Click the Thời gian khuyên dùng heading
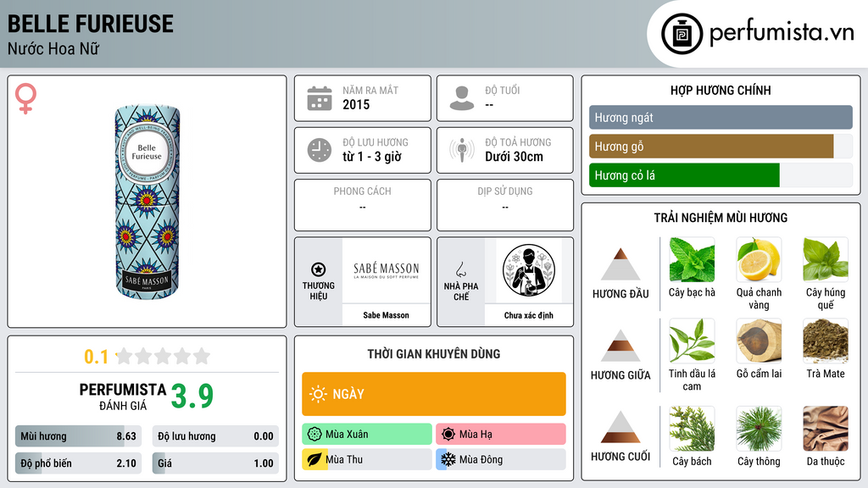868x488 pixels. click(434, 354)
